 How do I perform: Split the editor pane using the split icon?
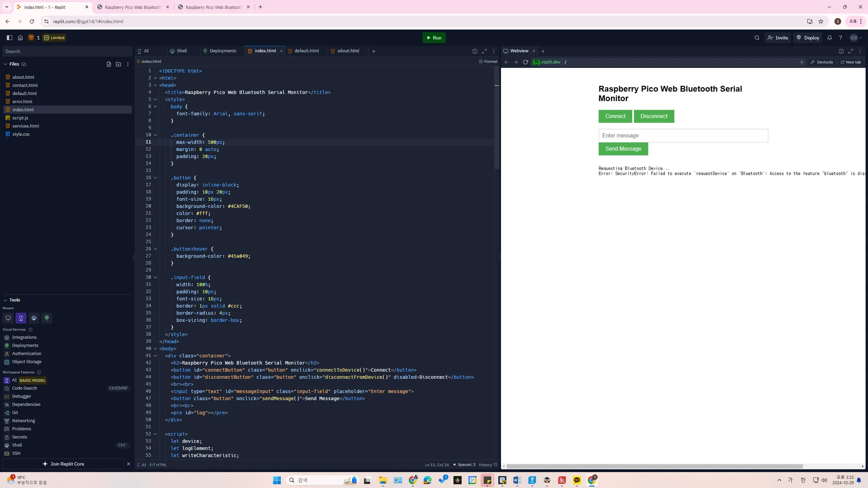[x=475, y=51]
